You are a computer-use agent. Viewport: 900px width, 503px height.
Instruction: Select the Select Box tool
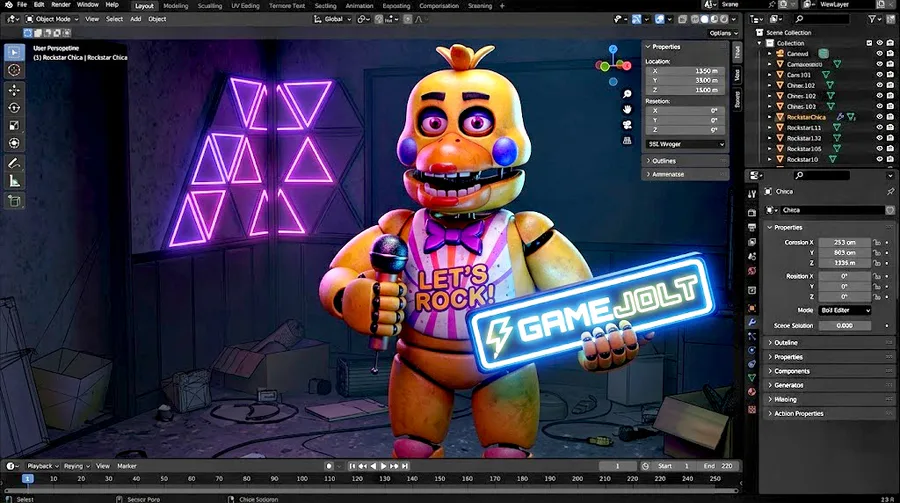[14, 52]
